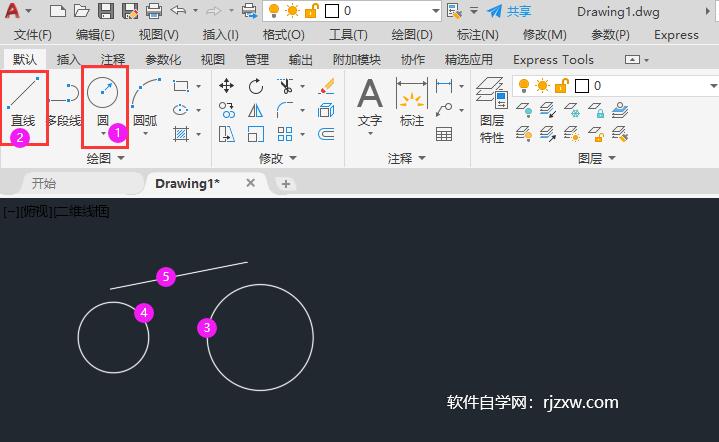Toggle padlock in top toolbar layer box
Image resolution: width=719 pixels, height=442 pixels.
[311, 11]
